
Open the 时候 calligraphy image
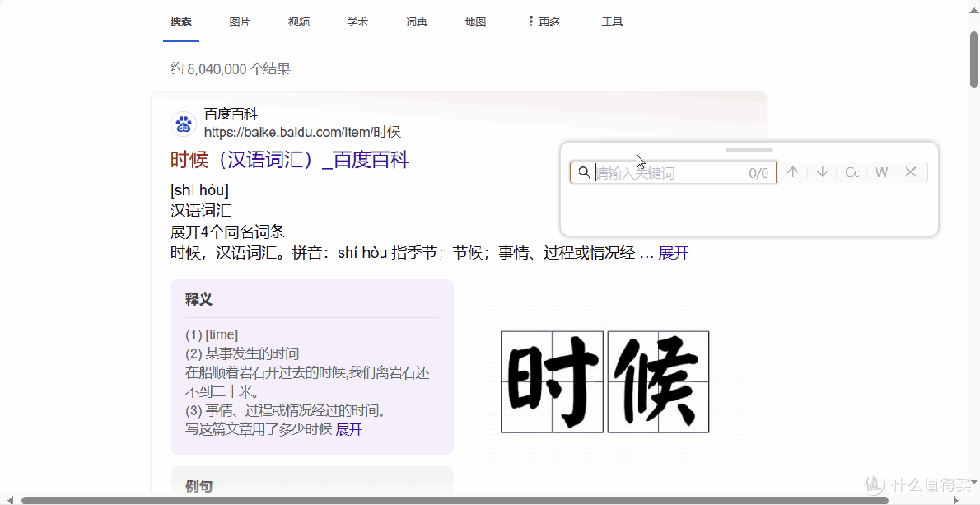click(x=605, y=381)
